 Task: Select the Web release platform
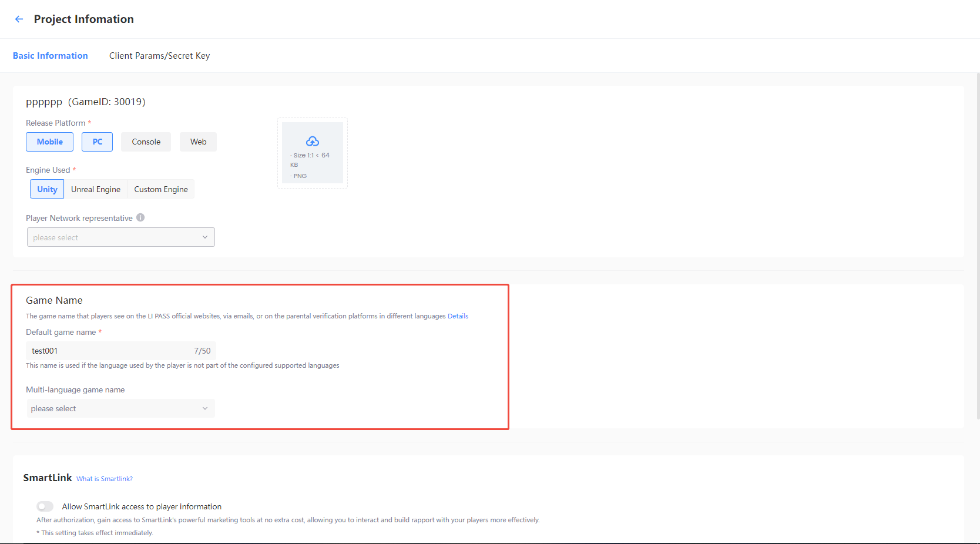[x=198, y=142]
